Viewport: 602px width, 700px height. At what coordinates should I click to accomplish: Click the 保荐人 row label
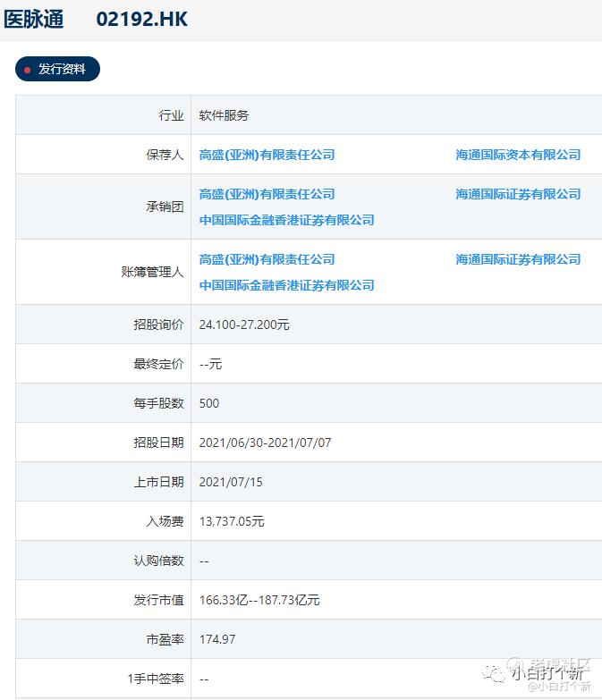[165, 155]
